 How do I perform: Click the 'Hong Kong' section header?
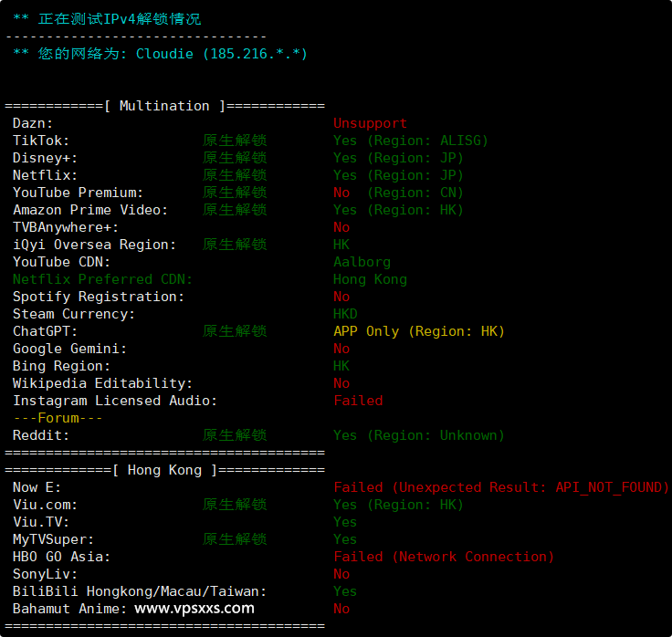pos(164,470)
